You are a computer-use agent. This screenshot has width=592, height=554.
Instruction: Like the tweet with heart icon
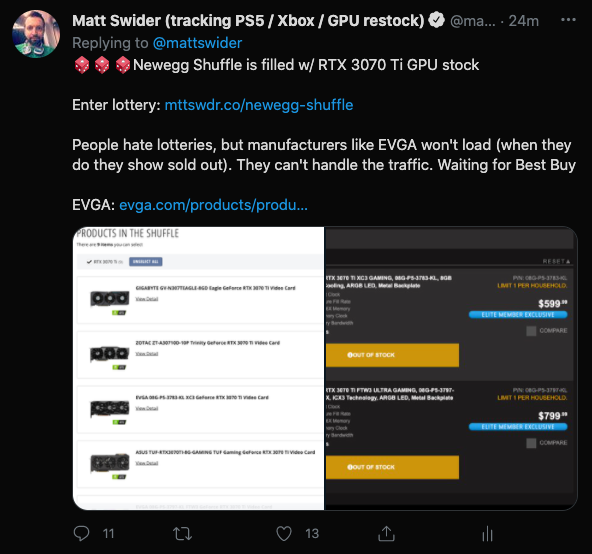[284, 534]
